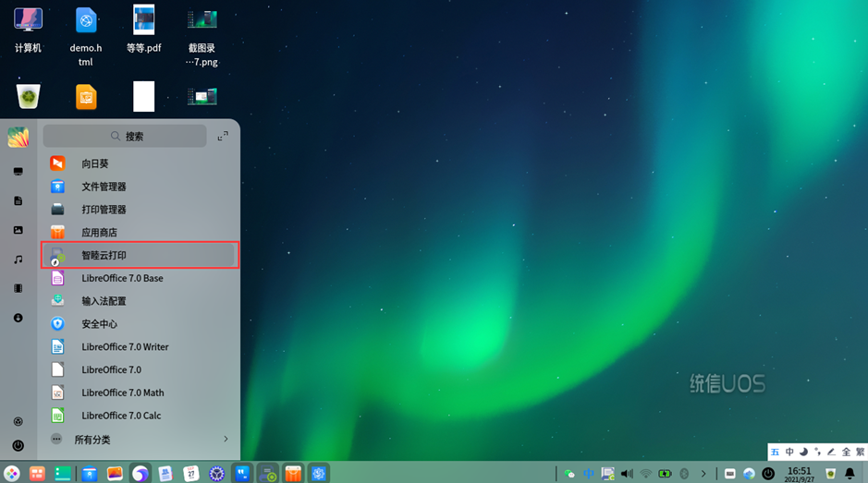Open file manager from the taskbar
This screenshot has width=868, height=483.
click(x=89, y=474)
